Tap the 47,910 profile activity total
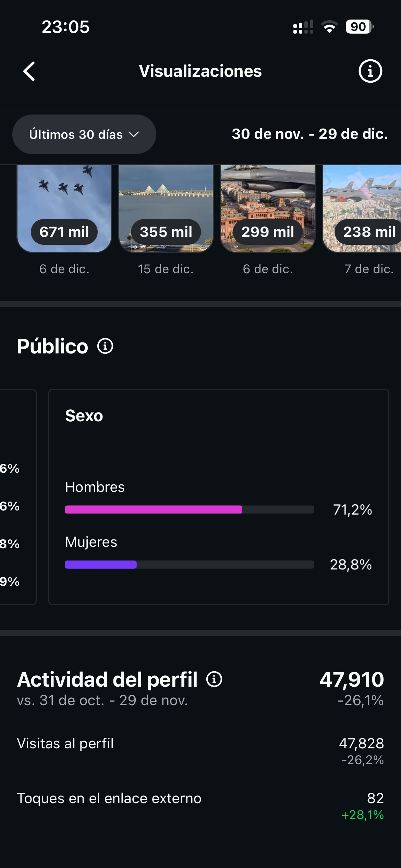The width and height of the screenshot is (401, 868). coord(352,679)
